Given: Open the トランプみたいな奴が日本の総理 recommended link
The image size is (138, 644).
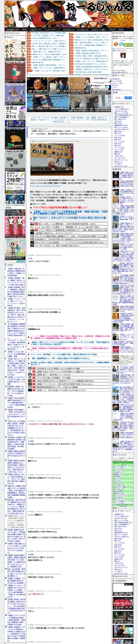Looking at the screenshot, I should pos(60,207).
